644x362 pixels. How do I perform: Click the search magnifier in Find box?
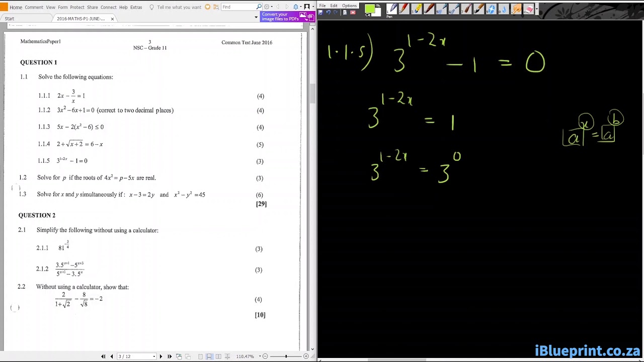point(259,7)
